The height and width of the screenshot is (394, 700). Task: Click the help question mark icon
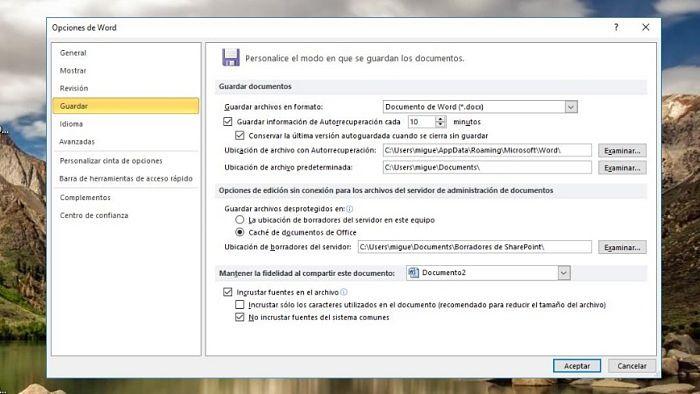616,27
